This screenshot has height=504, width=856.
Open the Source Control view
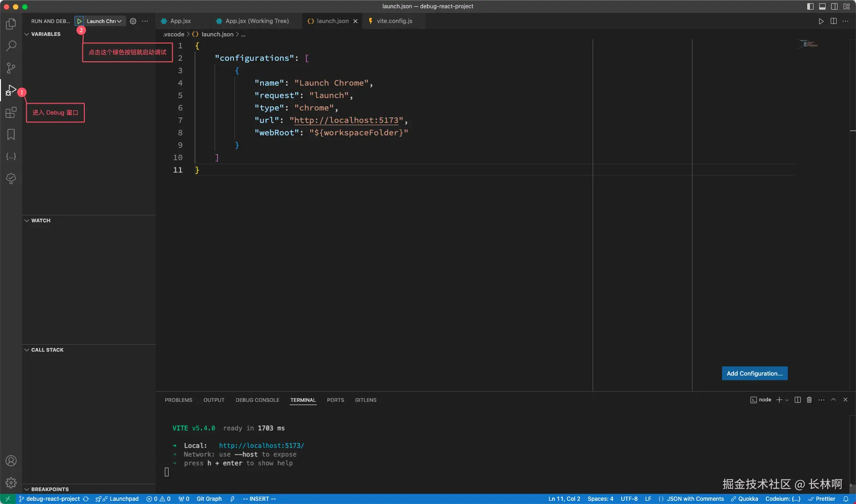(11, 68)
